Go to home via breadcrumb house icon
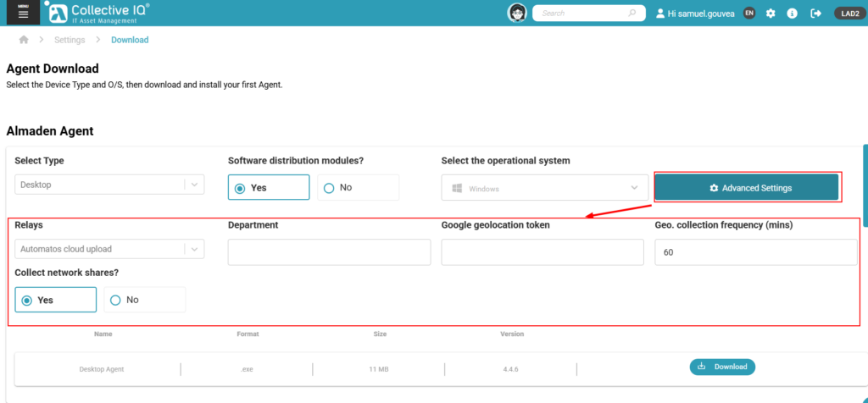The width and height of the screenshot is (868, 403). coord(24,40)
